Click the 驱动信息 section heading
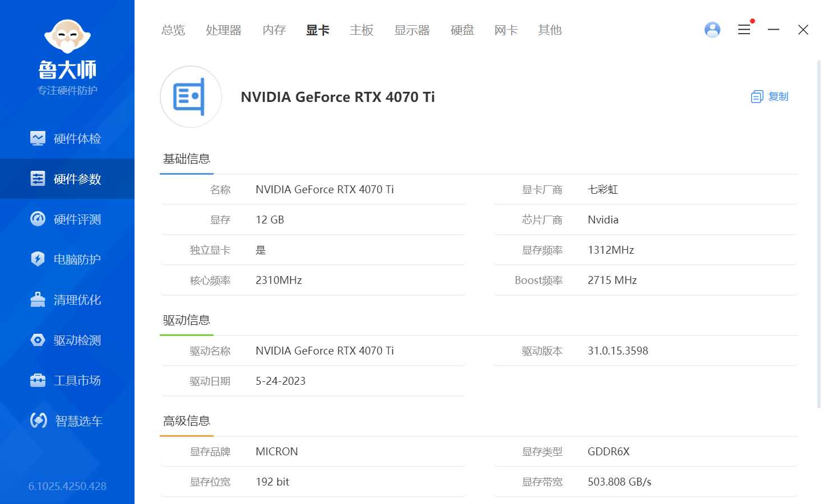This screenshot has height=504, width=824. pyautogui.click(x=187, y=320)
